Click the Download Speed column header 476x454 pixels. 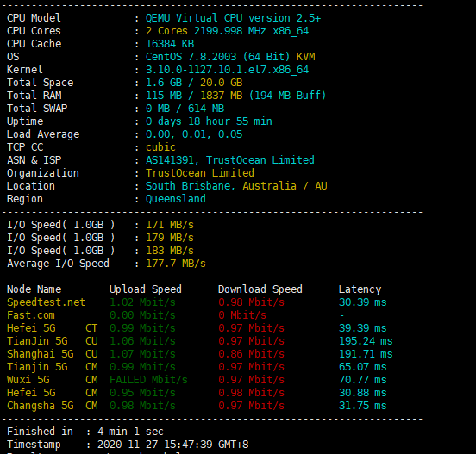click(260, 289)
